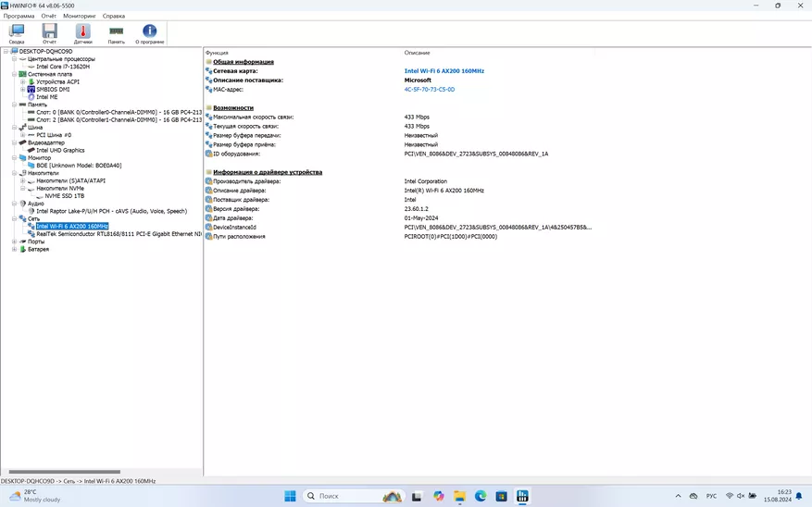The image size is (812, 507).
Task: Select NVME SSD 1TB tree item
Action: tap(64, 196)
